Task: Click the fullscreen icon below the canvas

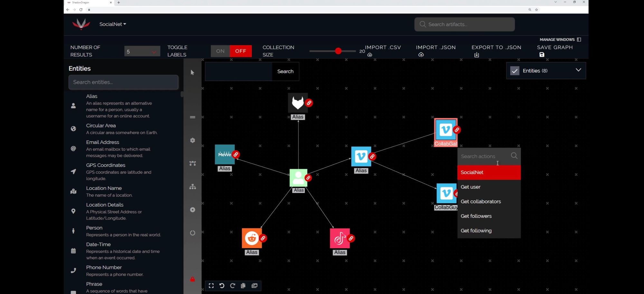Action: click(211, 286)
